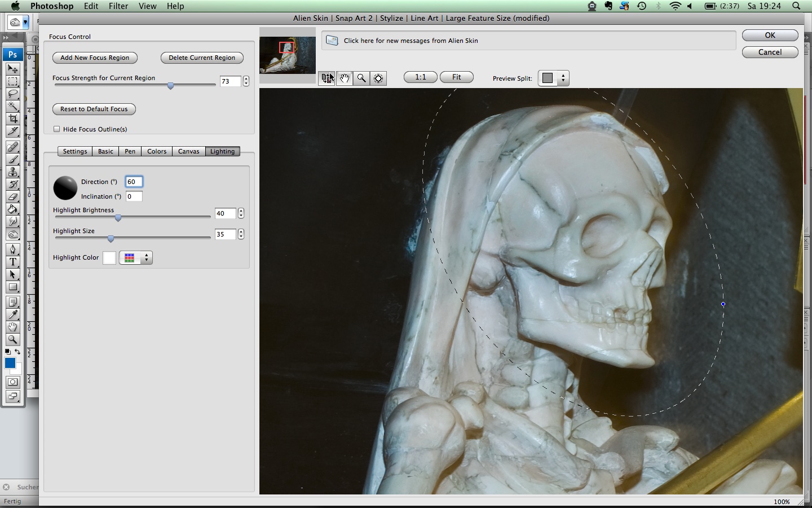Open the Filter menu
Image resolution: width=812 pixels, height=508 pixels.
pos(118,6)
